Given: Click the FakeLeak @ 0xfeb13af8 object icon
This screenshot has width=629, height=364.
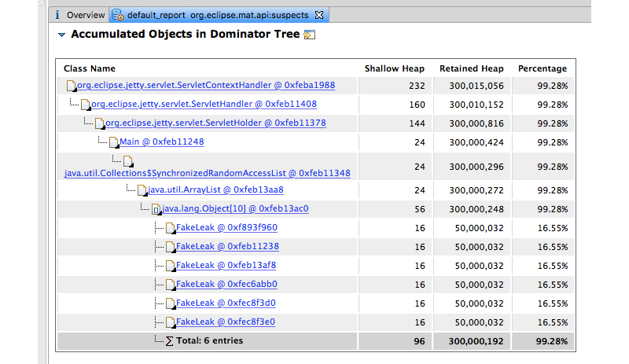Looking at the screenshot, I should point(171,266).
